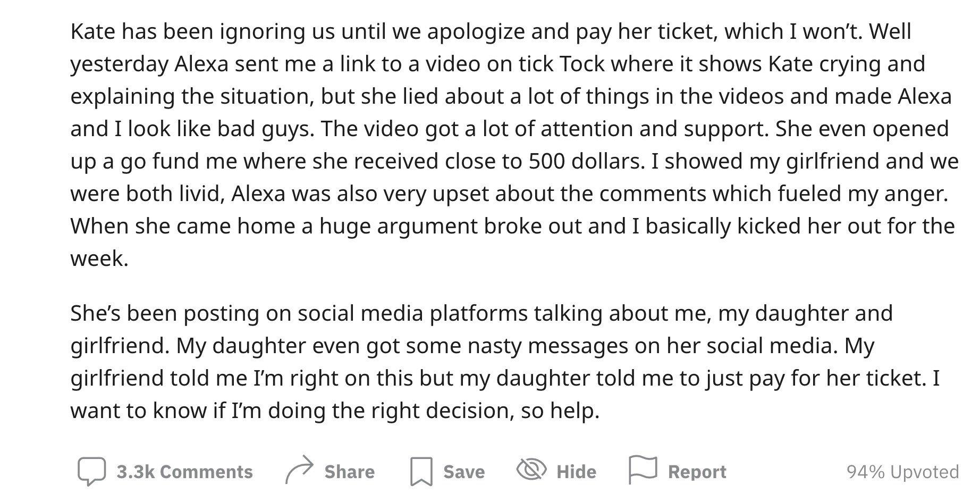
Task: Select the Save text label
Action: point(464,472)
